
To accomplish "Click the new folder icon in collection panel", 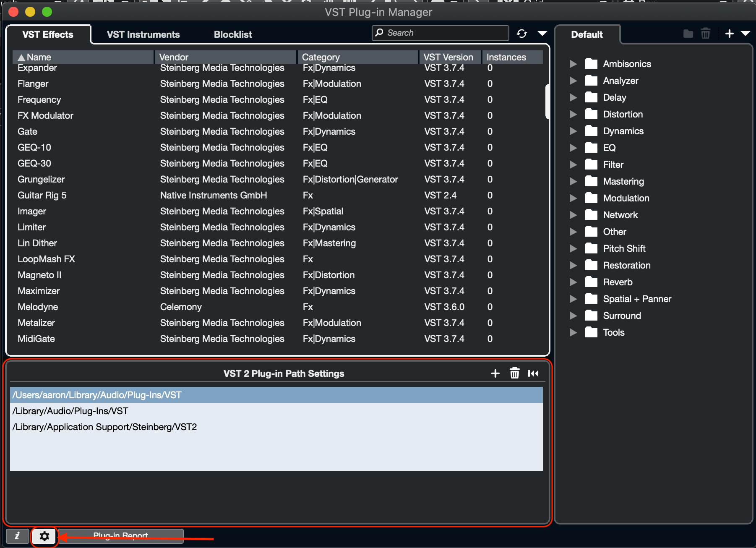I will pos(688,34).
